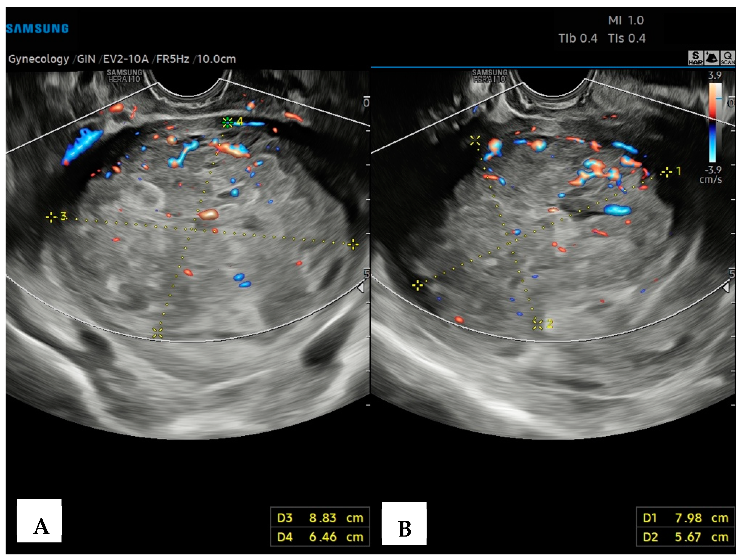Click the focal depth arrow on left image
Image resolution: width=741 pixels, height=560 pixels.
[x=361, y=288]
